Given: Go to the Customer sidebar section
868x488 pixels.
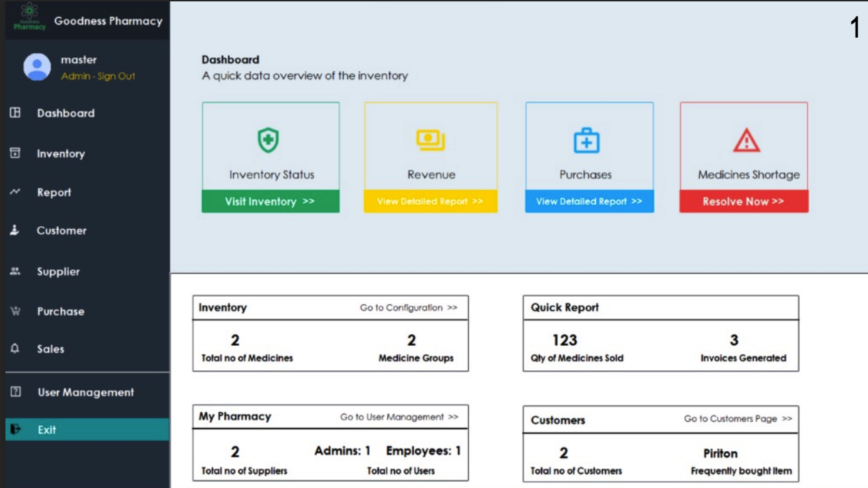Looking at the screenshot, I should [x=62, y=231].
